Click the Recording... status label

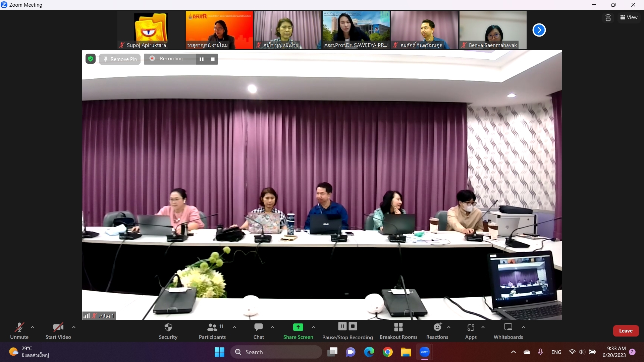[x=173, y=59]
